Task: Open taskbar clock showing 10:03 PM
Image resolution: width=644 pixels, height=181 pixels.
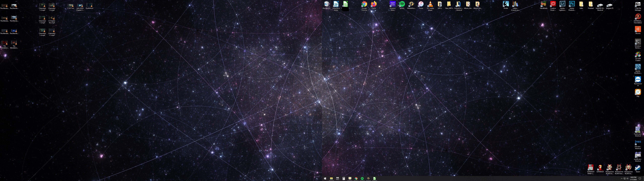Action: (633, 178)
